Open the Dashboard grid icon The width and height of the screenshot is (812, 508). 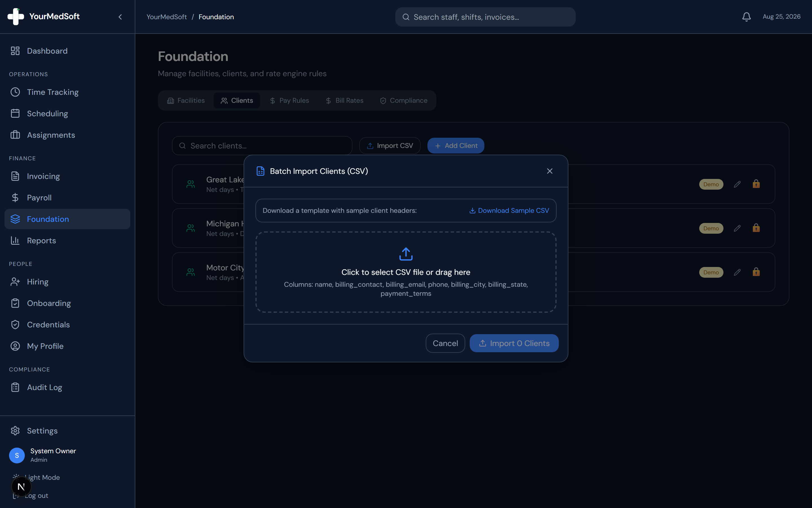15,51
